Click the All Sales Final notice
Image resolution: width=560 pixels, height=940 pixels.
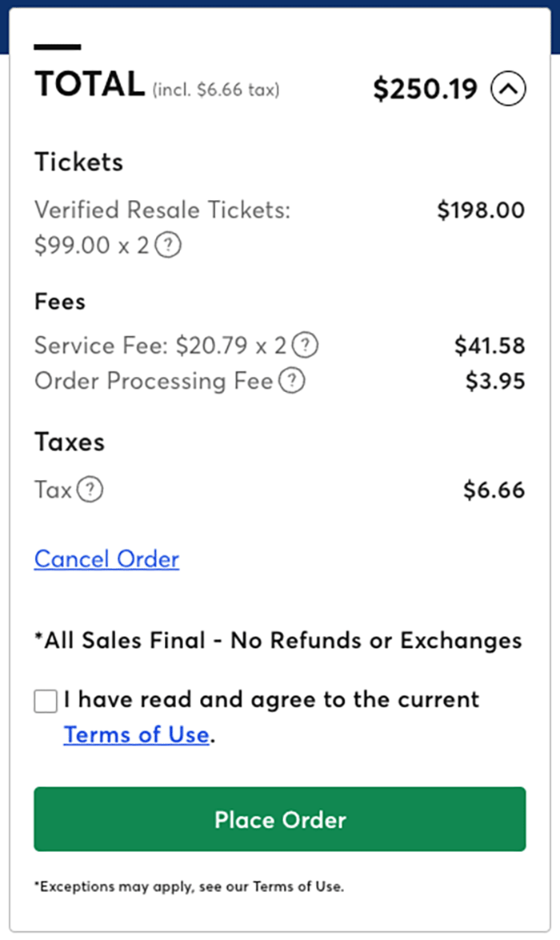pyautogui.click(x=278, y=640)
